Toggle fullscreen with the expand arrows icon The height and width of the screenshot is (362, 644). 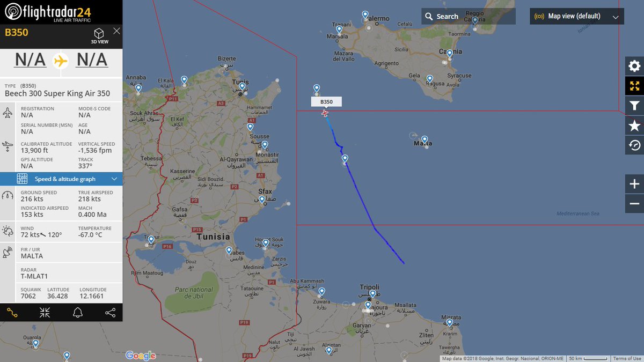(x=634, y=86)
